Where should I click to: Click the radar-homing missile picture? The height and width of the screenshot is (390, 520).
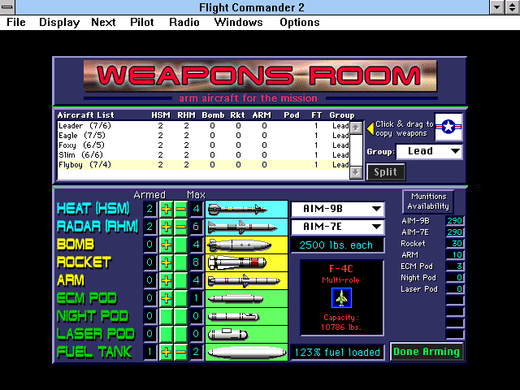[x=246, y=227]
